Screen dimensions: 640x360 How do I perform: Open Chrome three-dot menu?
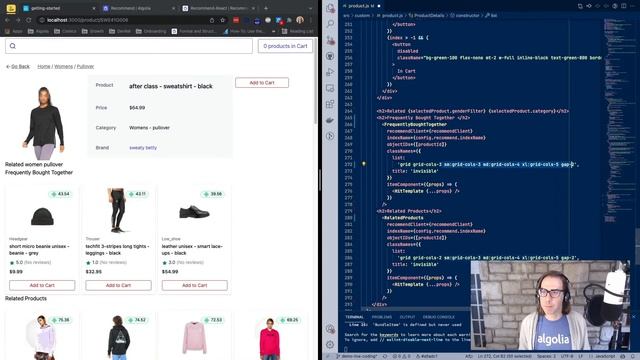(311, 20)
